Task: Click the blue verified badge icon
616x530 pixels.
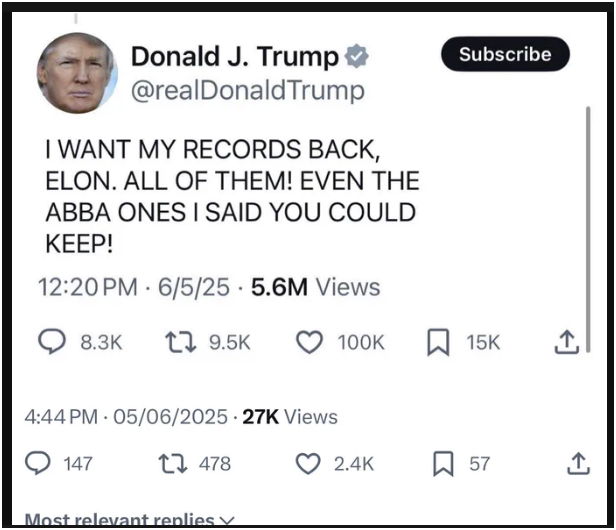Action: pyautogui.click(x=357, y=56)
